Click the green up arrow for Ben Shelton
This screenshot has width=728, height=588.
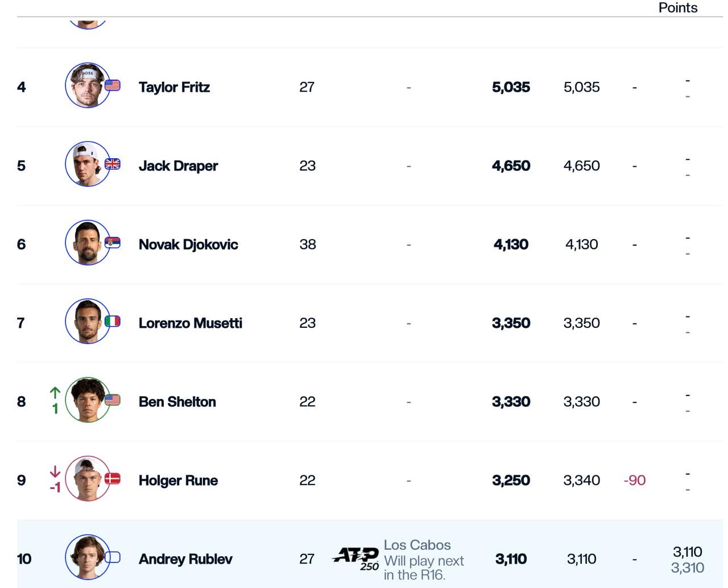55,393
